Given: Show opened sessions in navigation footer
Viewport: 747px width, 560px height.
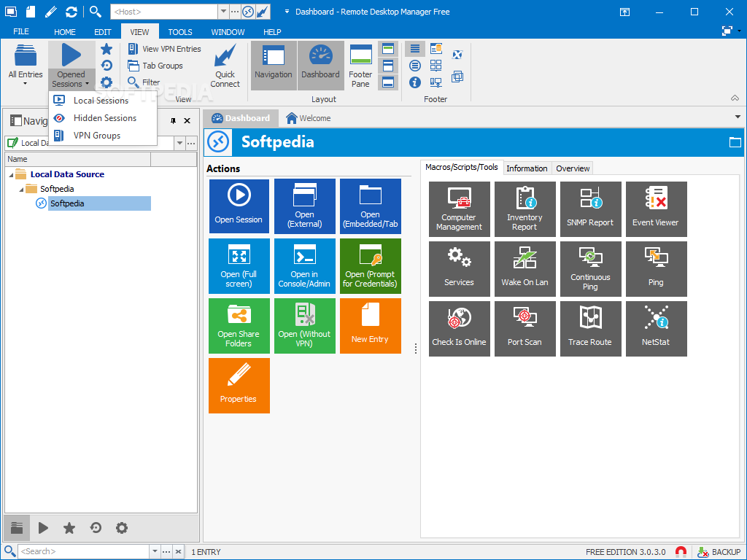Looking at the screenshot, I should pos(43,528).
